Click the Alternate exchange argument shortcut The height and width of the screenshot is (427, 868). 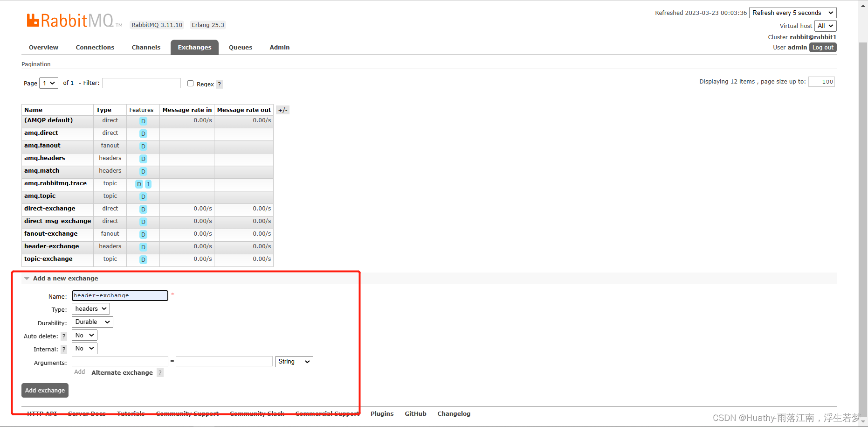(x=122, y=373)
